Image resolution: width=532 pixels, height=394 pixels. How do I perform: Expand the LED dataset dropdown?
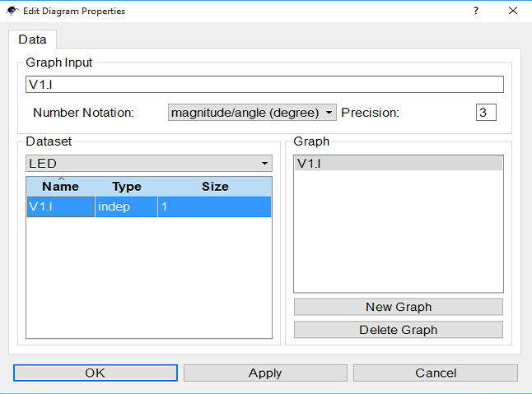149,164
